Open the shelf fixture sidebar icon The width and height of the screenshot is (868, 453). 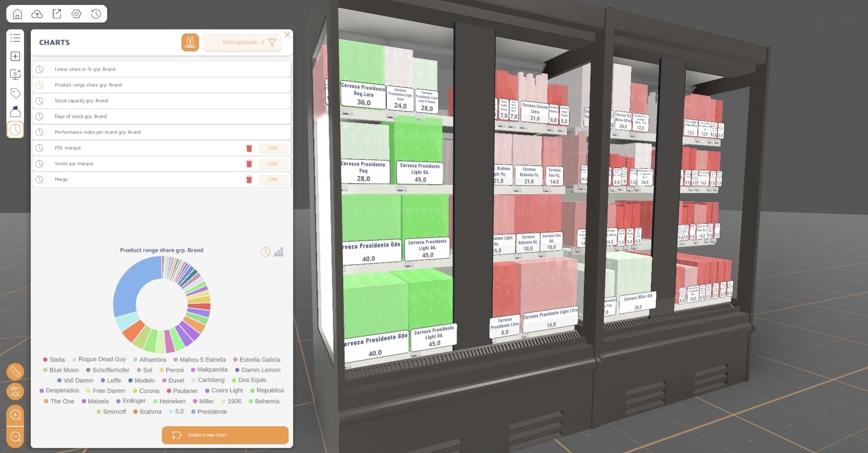(15, 111)
